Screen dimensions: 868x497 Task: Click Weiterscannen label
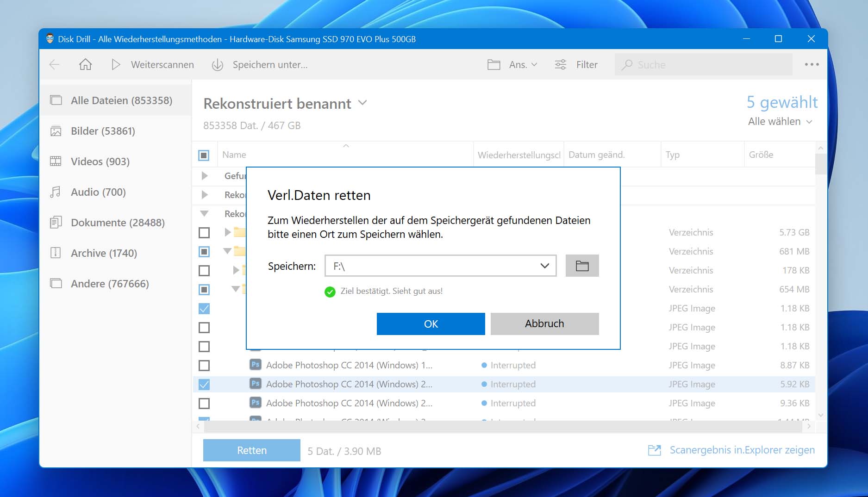click(x=162, y=65)
